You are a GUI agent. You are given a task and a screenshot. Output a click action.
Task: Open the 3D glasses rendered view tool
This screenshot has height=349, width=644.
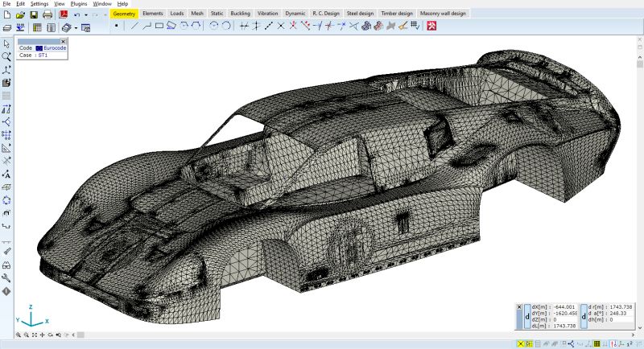(6, 265)
